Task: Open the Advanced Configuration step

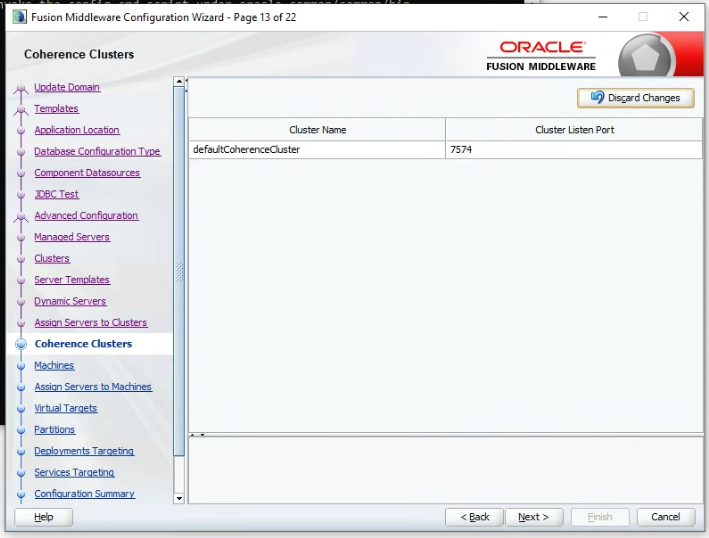Action: click(86, 216)
